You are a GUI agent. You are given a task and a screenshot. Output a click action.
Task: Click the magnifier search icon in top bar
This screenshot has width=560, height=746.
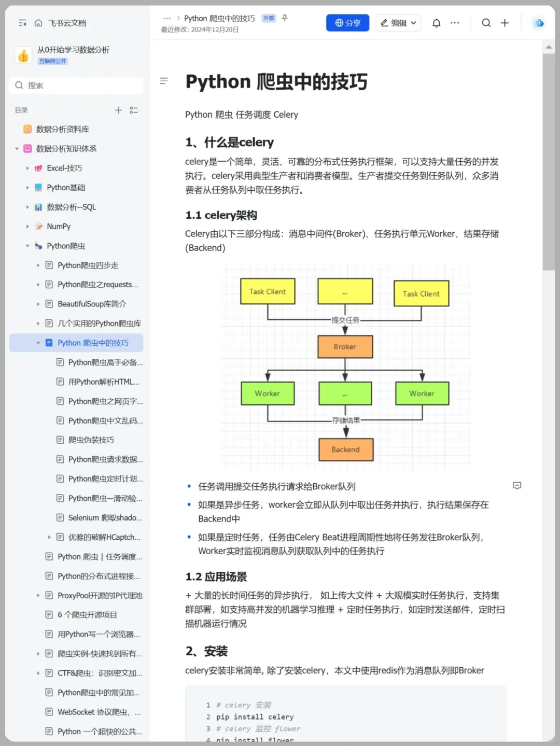(x=486, y=23)
